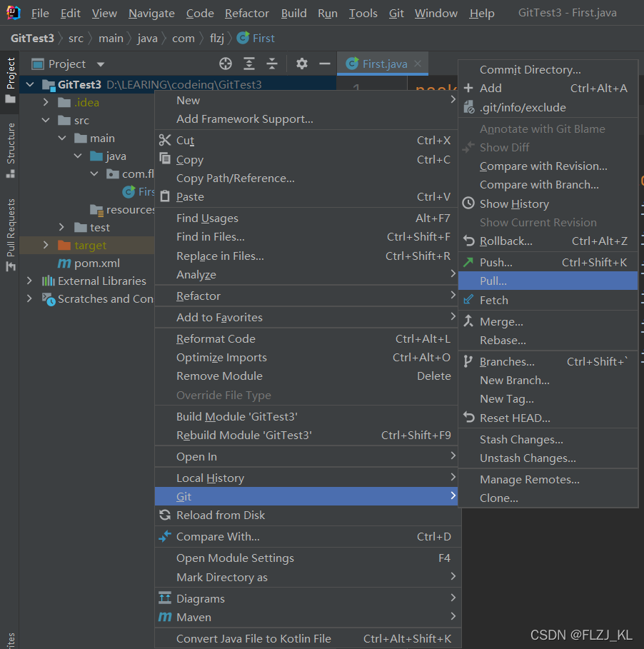Click the Compare With arrows icon
The width and height of the screenshot is (644, 649).
point(165,536)
